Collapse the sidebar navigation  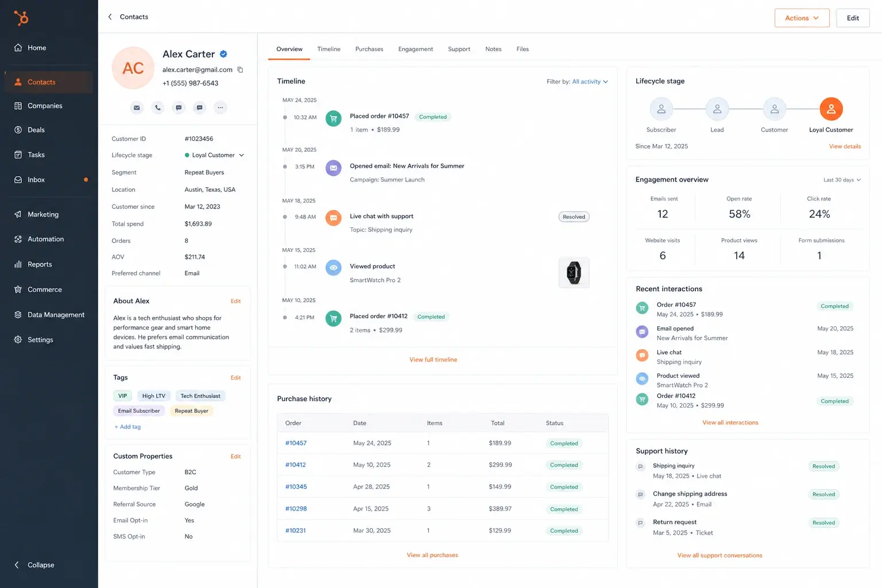[x=34, y=565]
